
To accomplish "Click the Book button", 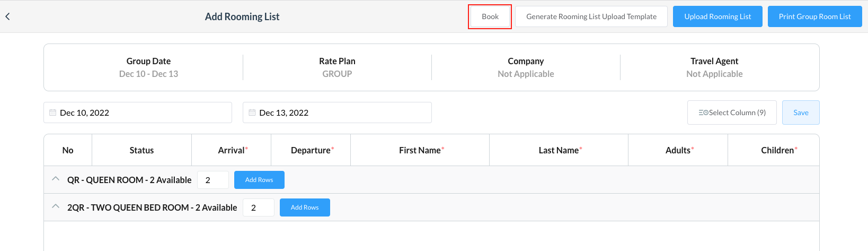I will 490,16.
